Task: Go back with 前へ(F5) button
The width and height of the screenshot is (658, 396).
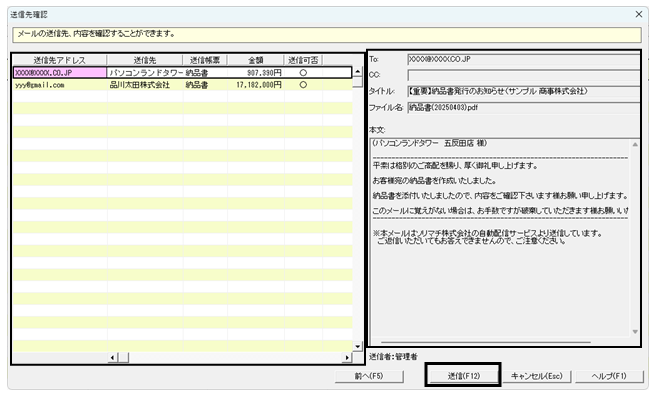Action: [x=369, y=376]
